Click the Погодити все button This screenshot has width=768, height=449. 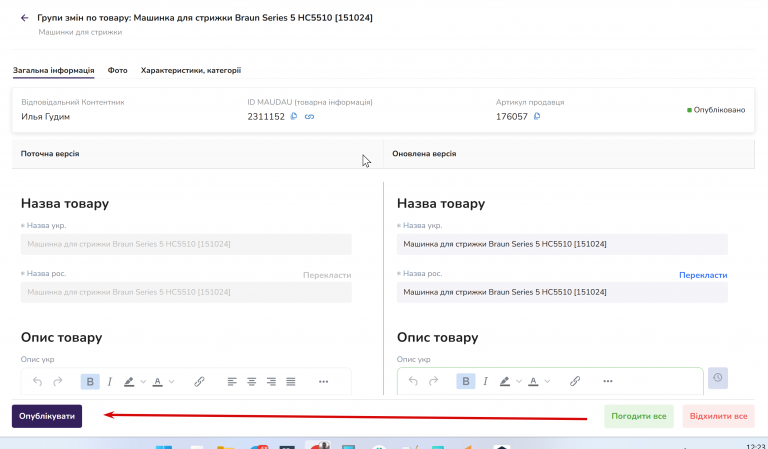click(x=639, y=416)
